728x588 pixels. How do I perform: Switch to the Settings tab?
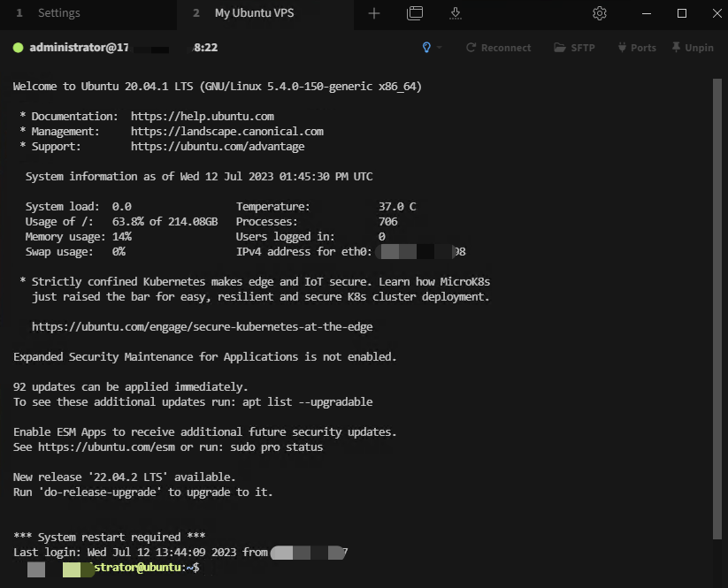88,13
